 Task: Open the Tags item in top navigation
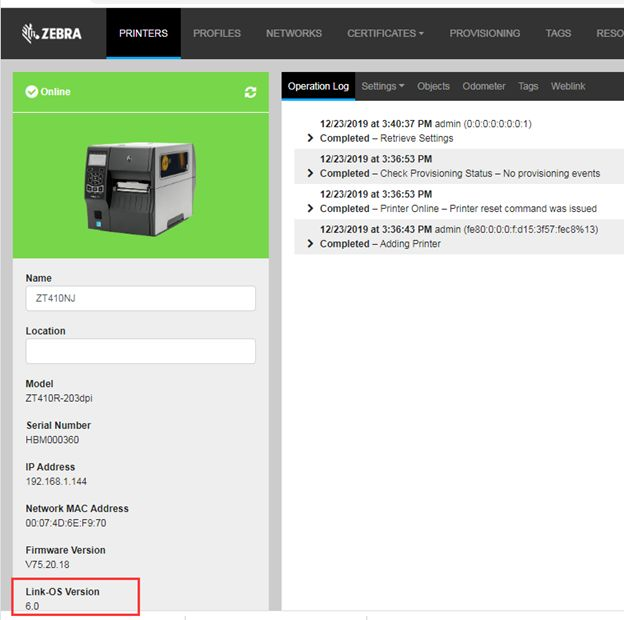(558, 33)
